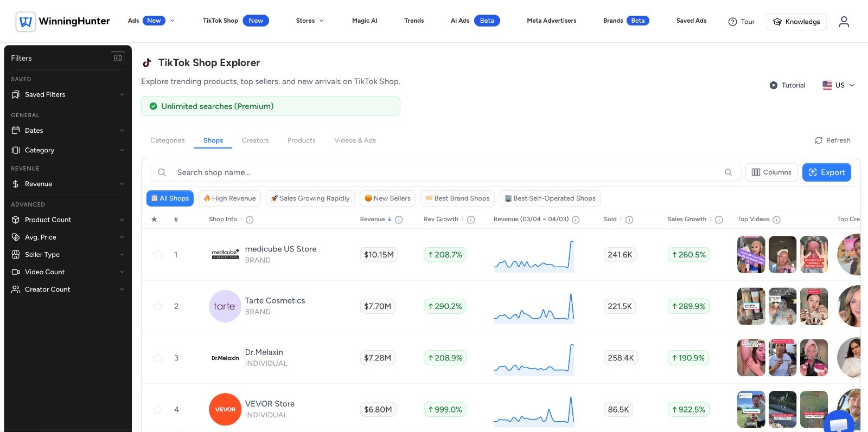The width and height of the screenshot is (868, 432).
Task: Star the VEVOR Store row
Action: (158, 409)
